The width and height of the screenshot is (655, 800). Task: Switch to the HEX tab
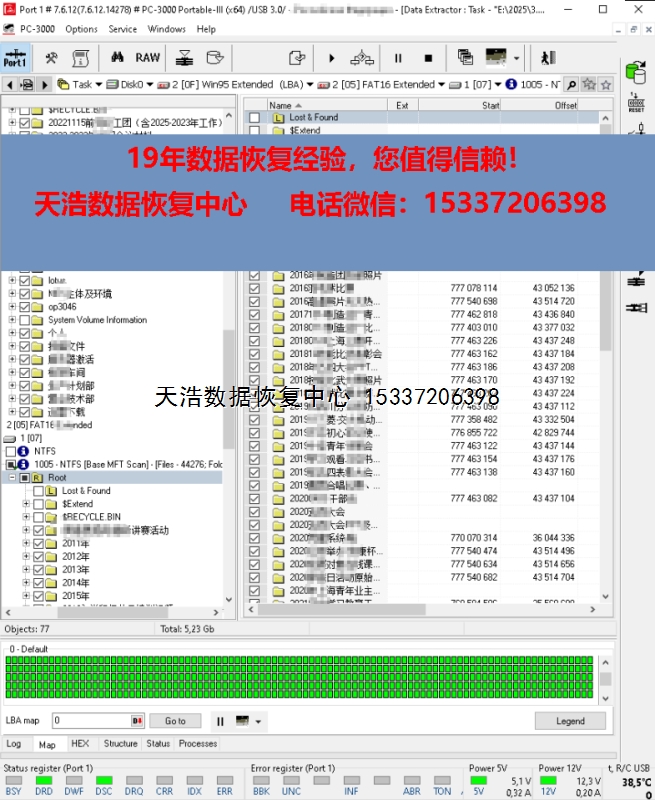pos(80,744)
